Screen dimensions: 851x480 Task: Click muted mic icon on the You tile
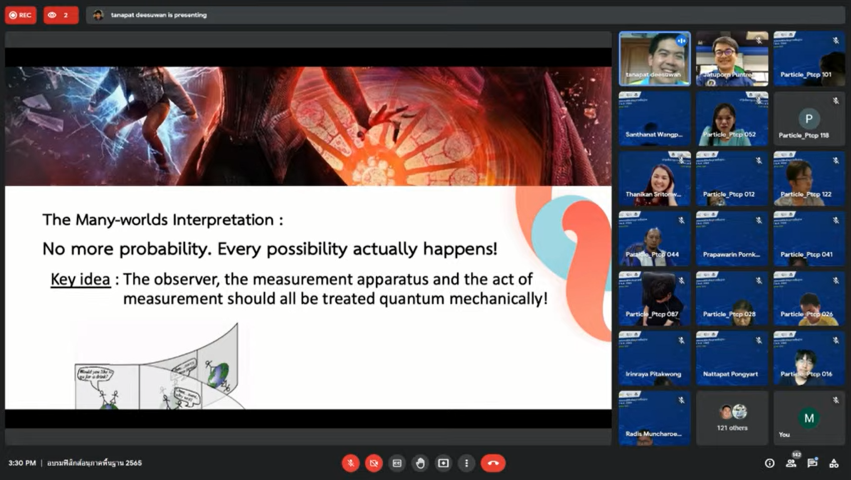click(x=836, y=400)
